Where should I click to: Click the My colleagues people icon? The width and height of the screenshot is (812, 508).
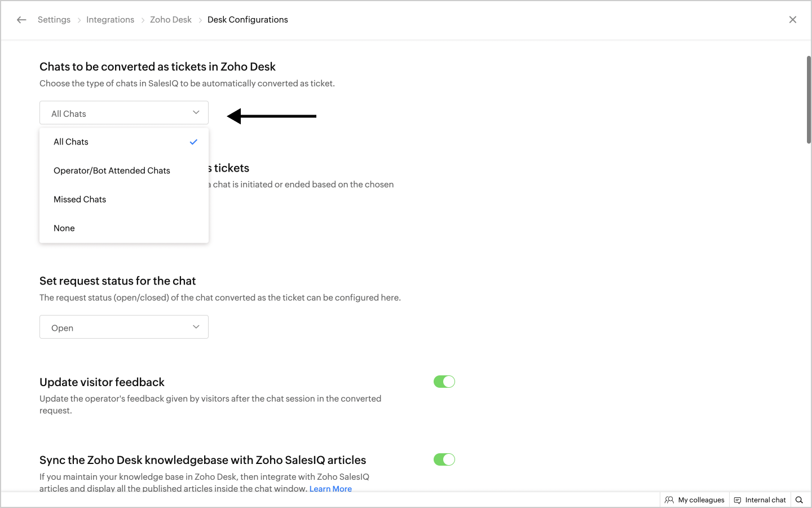click(x=669, y=500)
